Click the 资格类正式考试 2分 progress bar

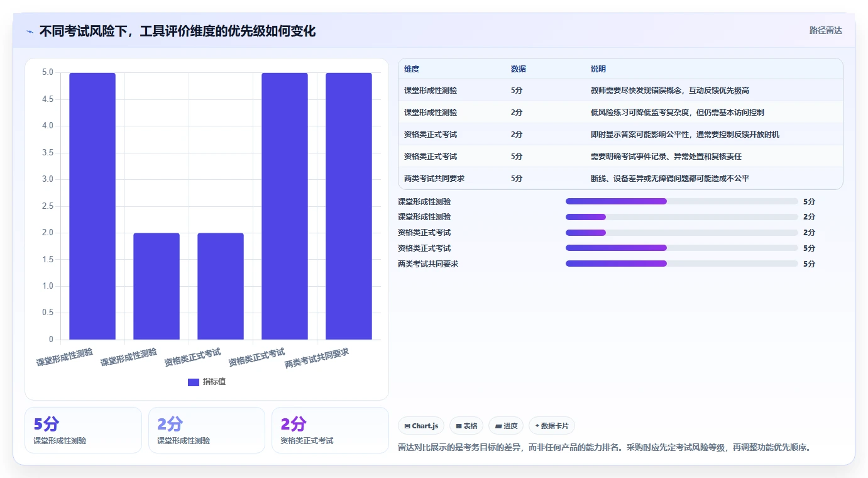682,233
